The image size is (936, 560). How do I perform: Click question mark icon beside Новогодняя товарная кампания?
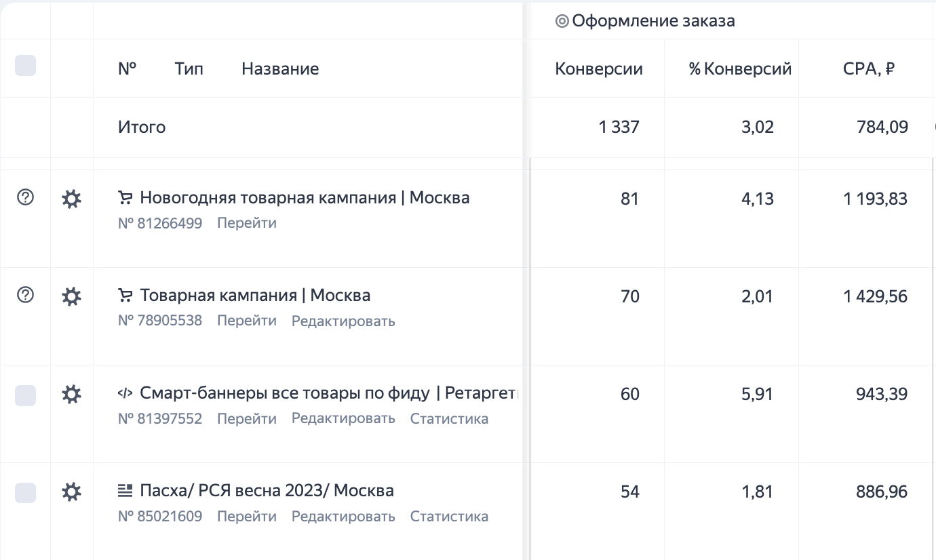[25, 197]
